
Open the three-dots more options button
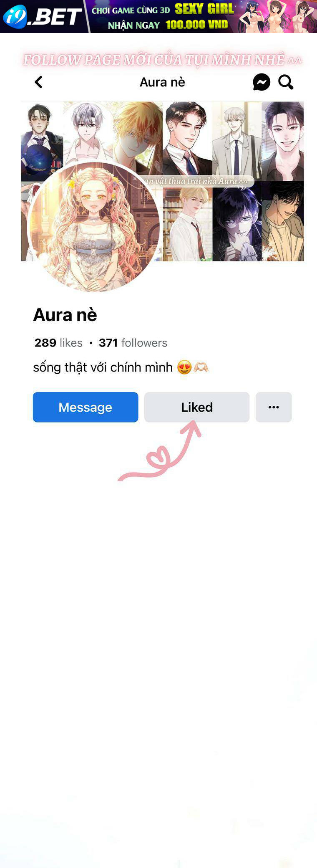[x=274, y=407]
